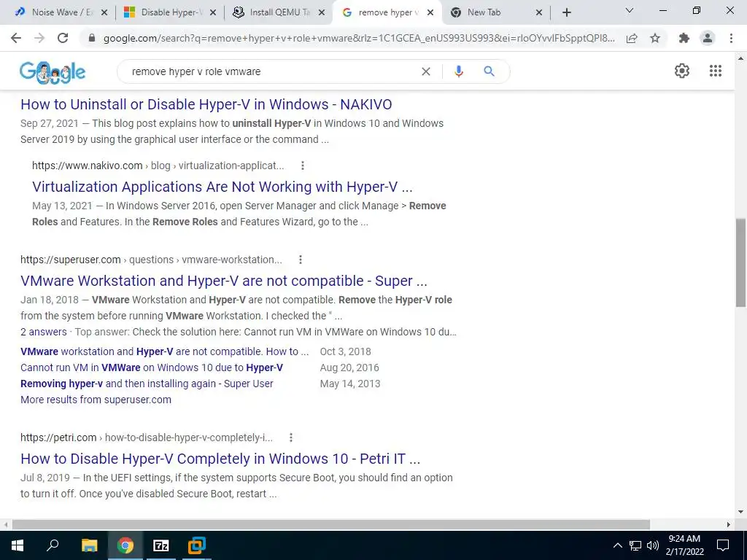The image size is (747, 560).
Task: Clear the search box with X
Action: coord(426,71)
